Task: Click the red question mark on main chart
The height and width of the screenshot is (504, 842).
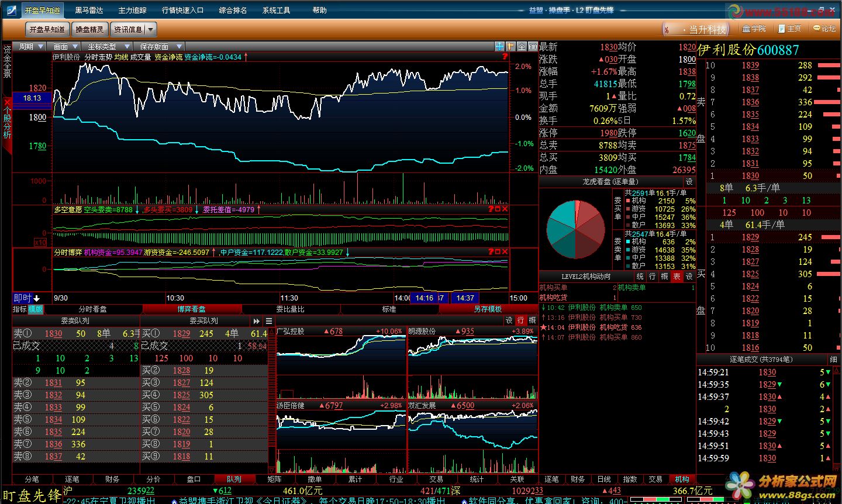Action: [x=505, y=57]
